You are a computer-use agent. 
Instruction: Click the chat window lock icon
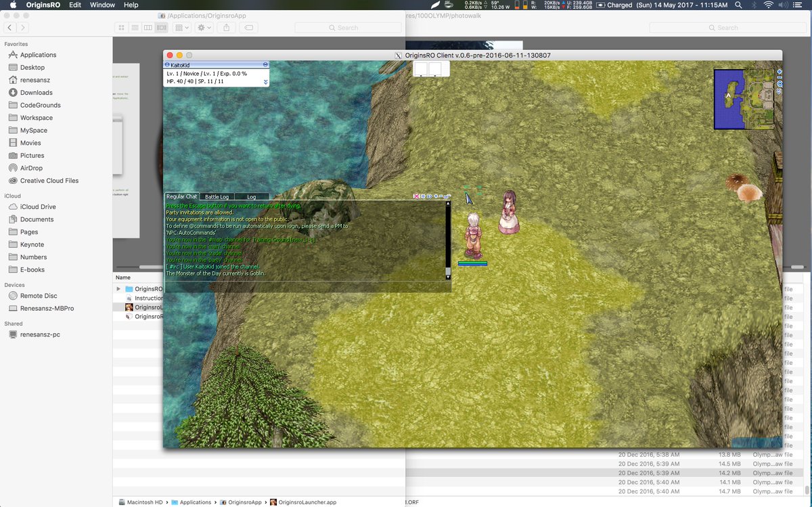pos(447,196)
